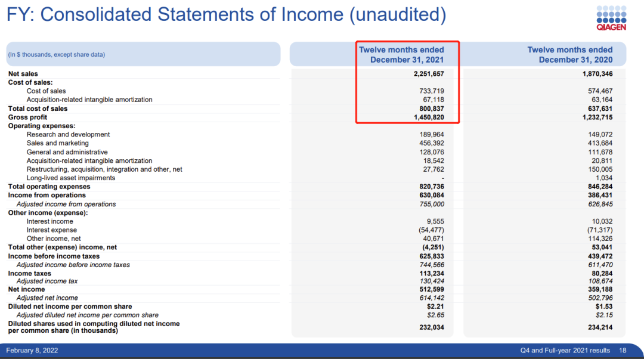Click the 2021 Net income value 512,599
The width and height of the screenshot is (644, 359).
[x=432, y=289]
